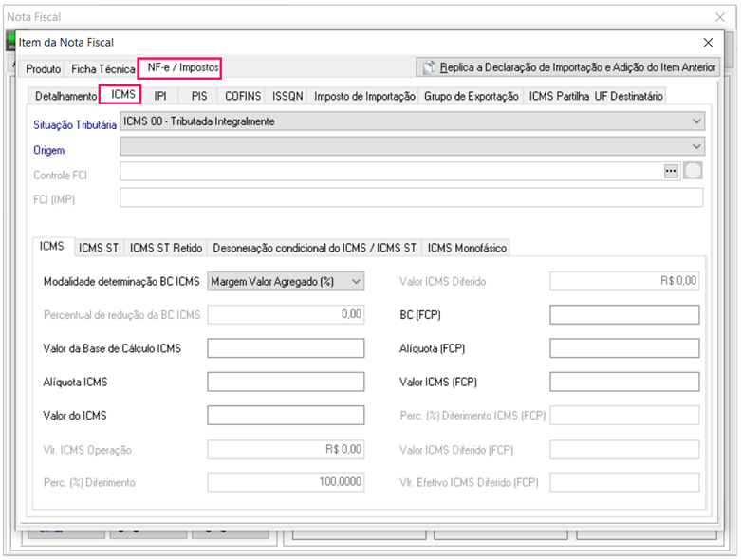This screenshot has width=741, height=560.
Task: Open the ICMS Monofásico sub-tab
Action: [x=467, y=248]
